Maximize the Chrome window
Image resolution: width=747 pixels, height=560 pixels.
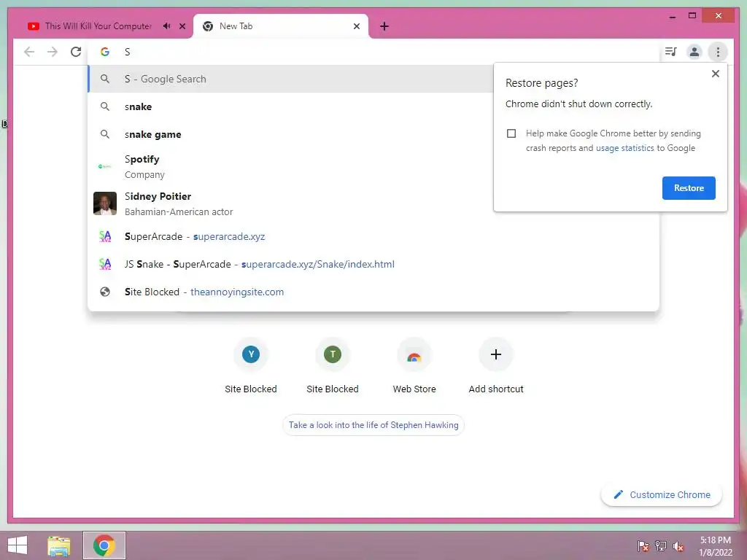692,16
